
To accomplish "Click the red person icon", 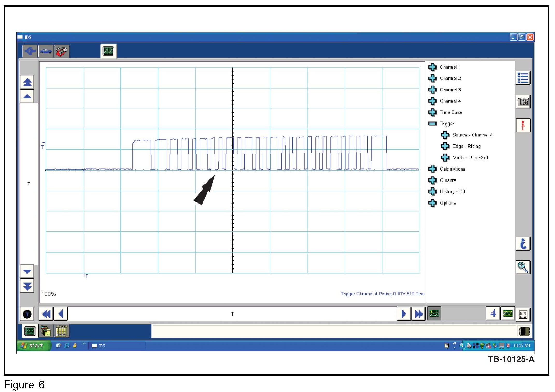I will coord(523,125).
